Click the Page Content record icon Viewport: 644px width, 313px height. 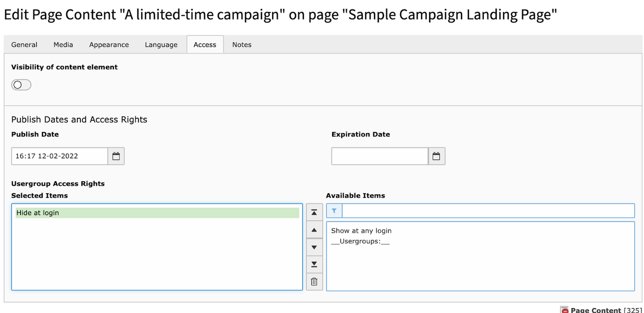pos(565,310)
